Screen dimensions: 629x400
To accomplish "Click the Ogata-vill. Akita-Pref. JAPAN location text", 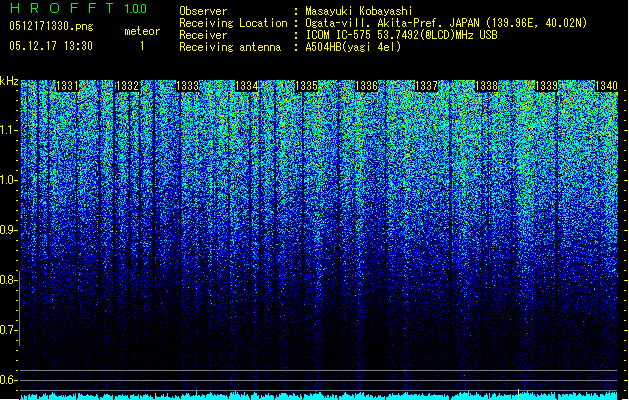I will coord(446,23).
